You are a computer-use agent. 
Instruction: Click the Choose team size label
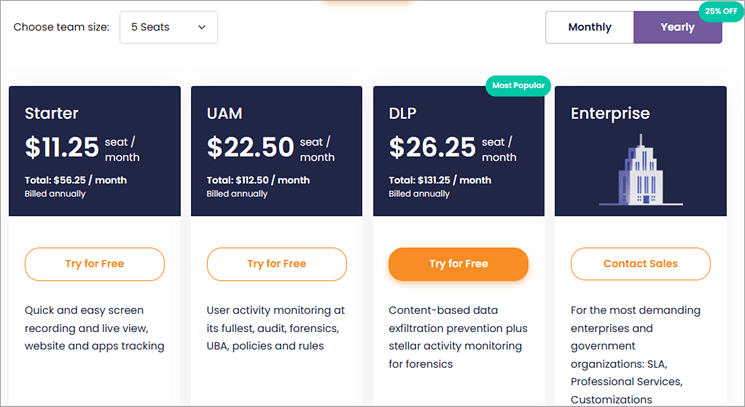[x=62, y=27]
